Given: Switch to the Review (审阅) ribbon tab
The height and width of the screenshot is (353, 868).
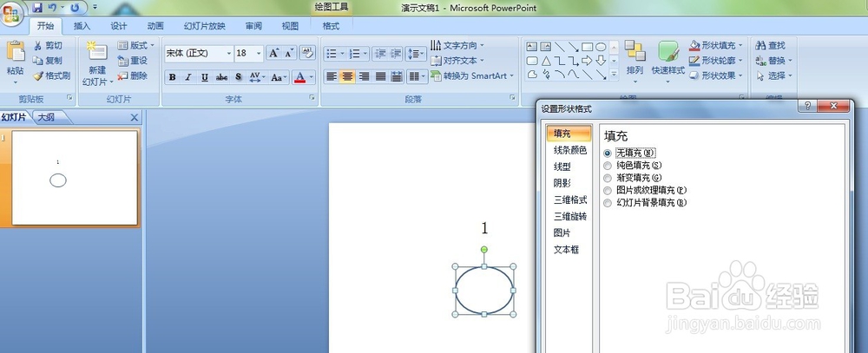Looking at the screenshot, I should click(253, 26).
